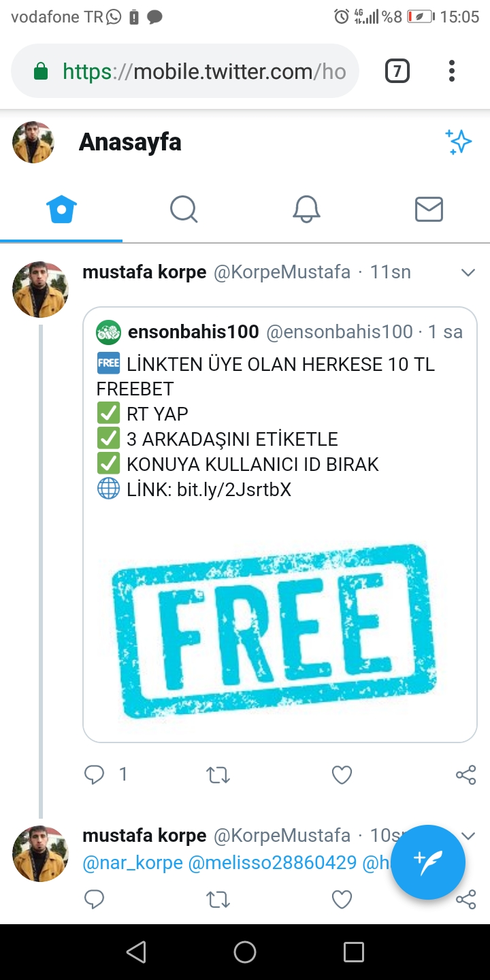490x980 pixels.
Task: Tap the compose tweet floating button
Action: [x=428, y=862]
